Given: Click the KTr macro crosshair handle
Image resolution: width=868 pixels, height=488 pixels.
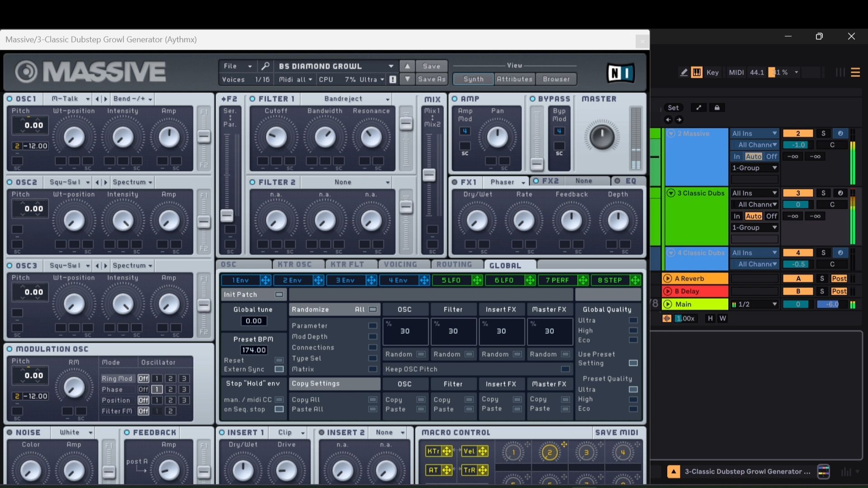Looking at the screenshot, I should [x=447, y=451].
